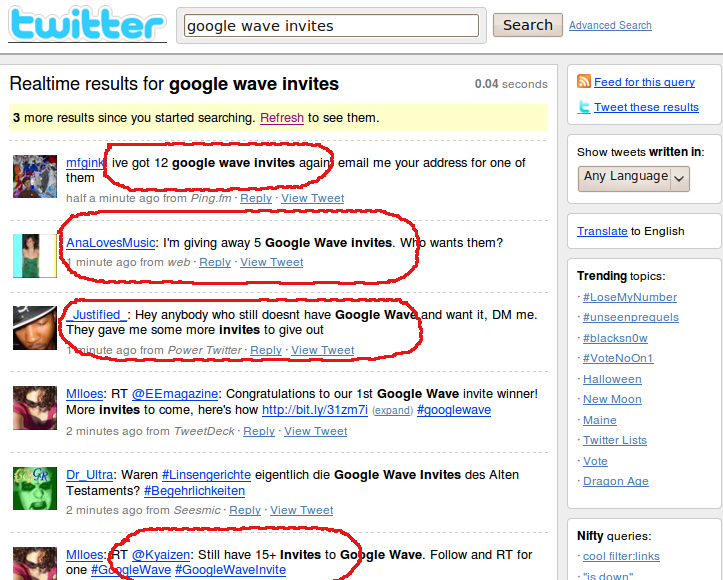This screenshot has width=723, height=580.
Task: Open the Dragon Age trending topic
Action: 616,481
